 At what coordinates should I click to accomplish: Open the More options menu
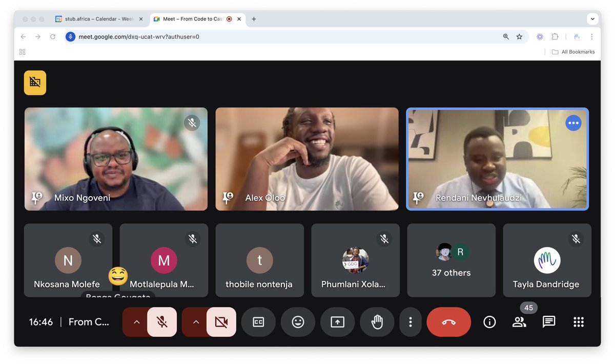pyautogui.click(x=410, y=322)
